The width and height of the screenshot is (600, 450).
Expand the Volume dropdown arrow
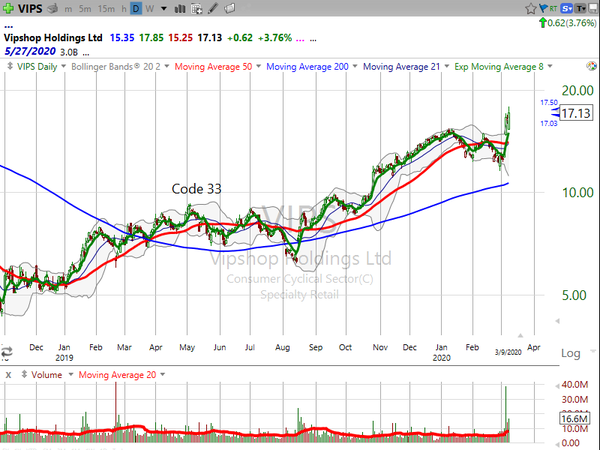coord(70,374)
